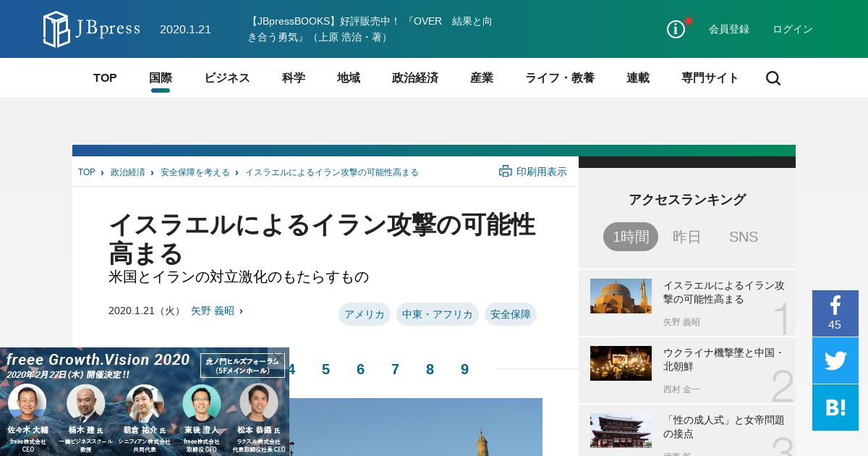This screenshot has width=868, height=456.
Task: Select 国際 navigation item
Action: coord(161,78)
